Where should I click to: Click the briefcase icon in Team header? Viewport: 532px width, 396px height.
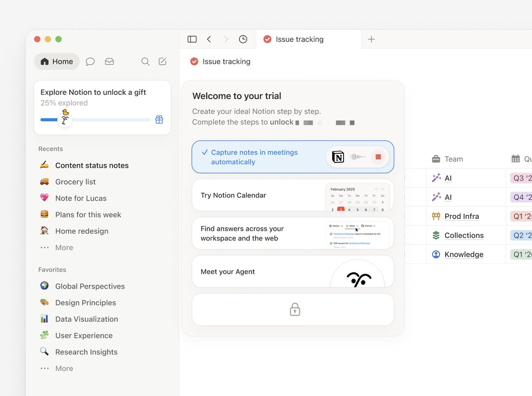pos(436,159)
